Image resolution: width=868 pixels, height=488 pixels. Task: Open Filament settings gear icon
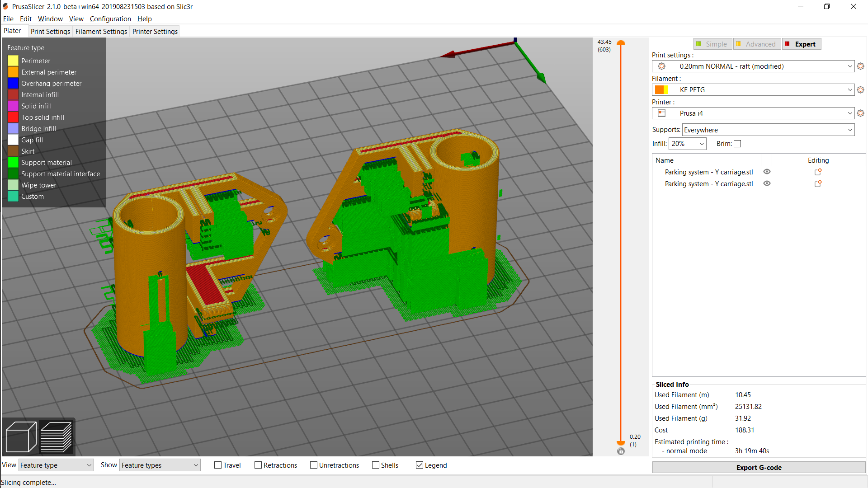(860, 89)
